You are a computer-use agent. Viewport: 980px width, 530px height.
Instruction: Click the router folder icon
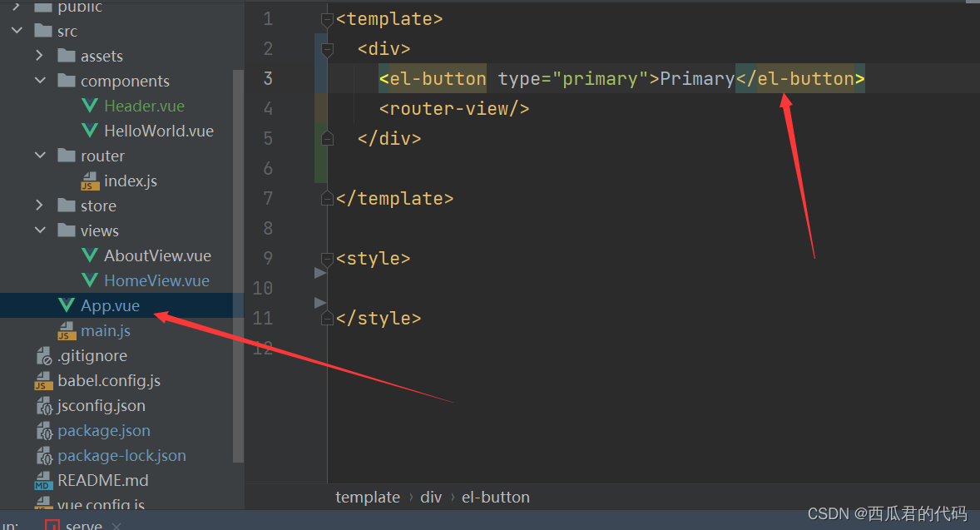coord(67,156)
